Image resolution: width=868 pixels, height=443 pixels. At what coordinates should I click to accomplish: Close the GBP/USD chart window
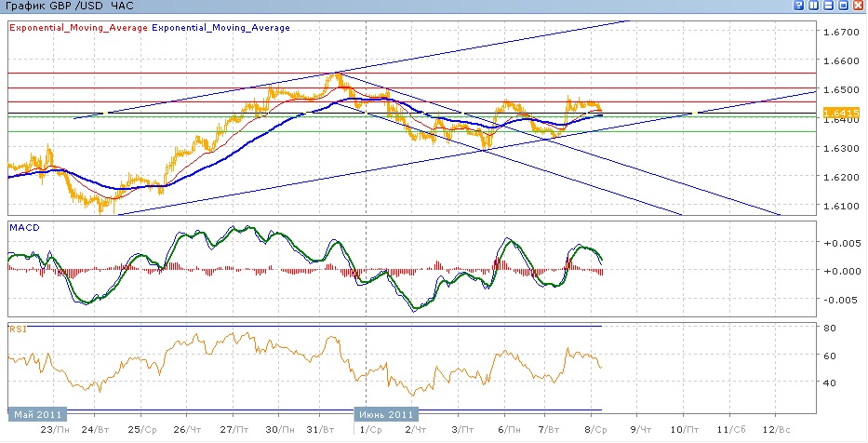pos(859,6)
